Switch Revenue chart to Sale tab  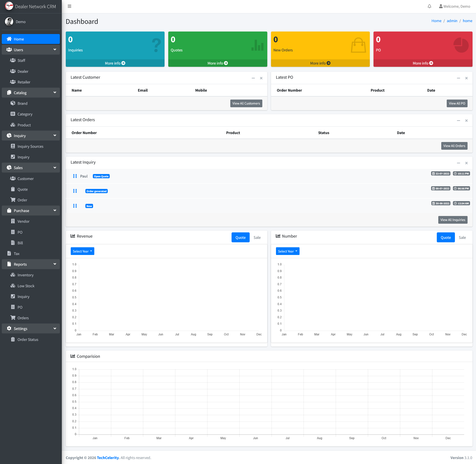pos(257,238)
